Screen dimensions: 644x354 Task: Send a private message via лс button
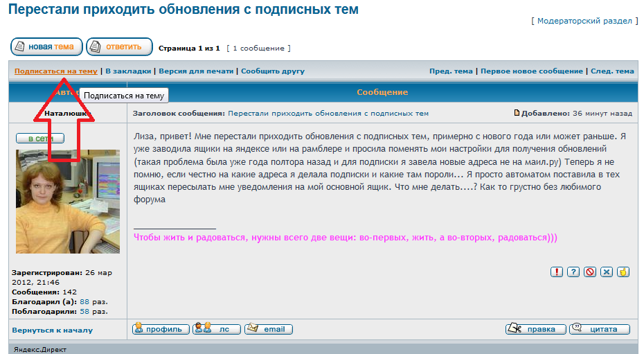tap(217, 329)
